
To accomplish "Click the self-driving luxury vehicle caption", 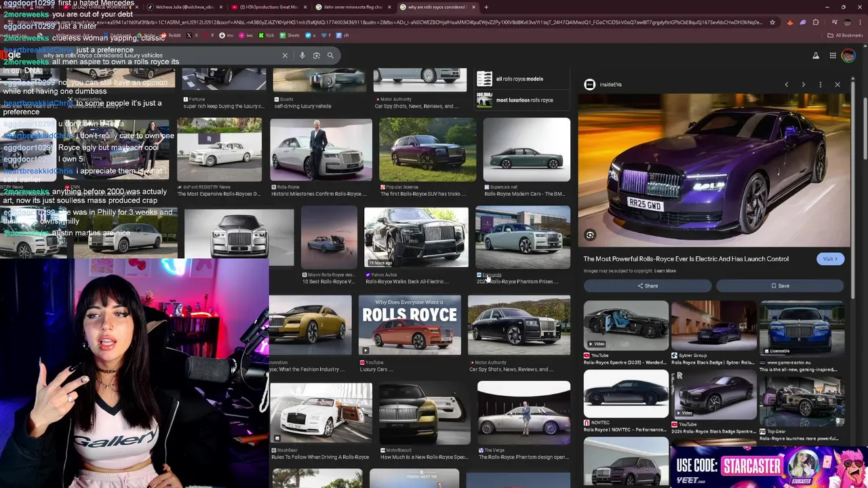I will (x=302, y=106).
